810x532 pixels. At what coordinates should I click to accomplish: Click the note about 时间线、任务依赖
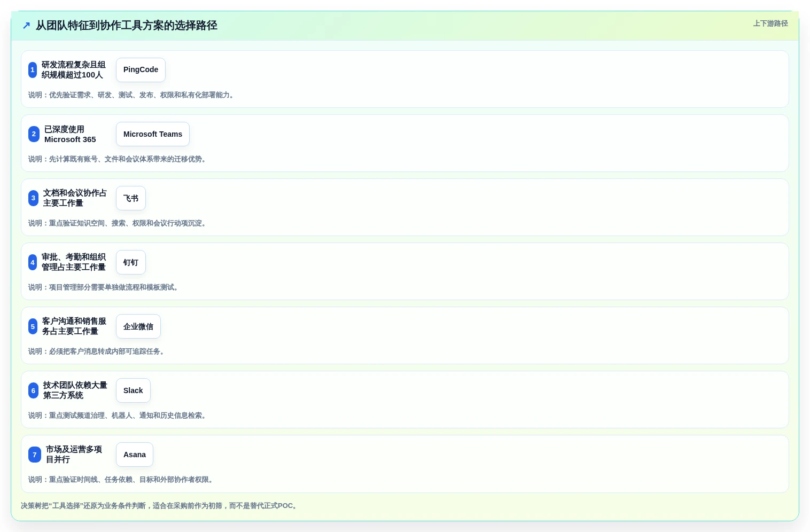point(122,480)
